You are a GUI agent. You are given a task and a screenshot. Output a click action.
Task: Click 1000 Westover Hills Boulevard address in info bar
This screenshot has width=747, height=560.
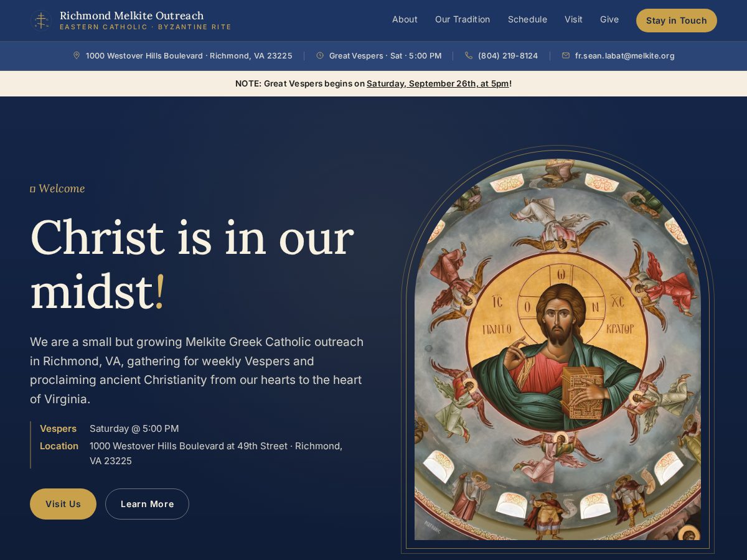pyautogui.click(x=189, y=55)
